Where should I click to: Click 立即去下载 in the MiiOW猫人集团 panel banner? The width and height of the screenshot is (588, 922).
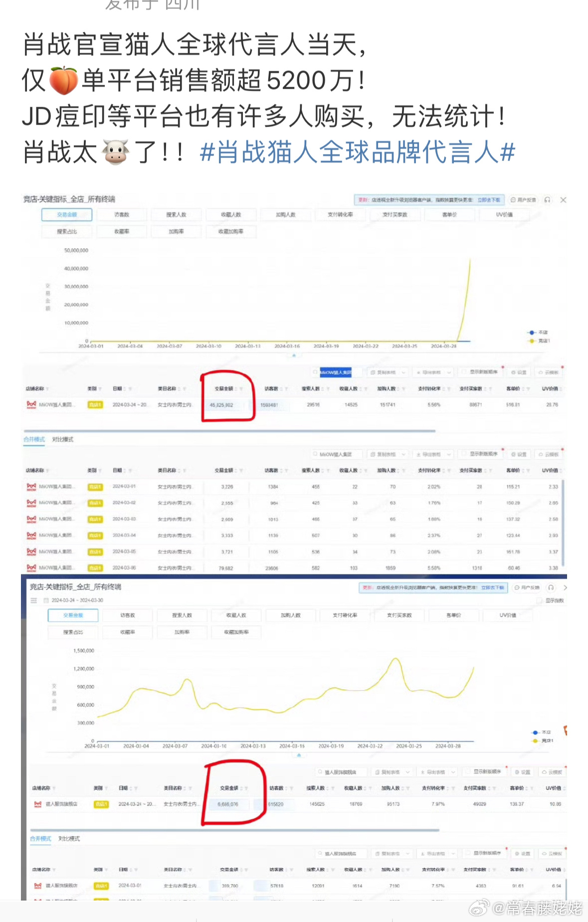pos(489,200)
